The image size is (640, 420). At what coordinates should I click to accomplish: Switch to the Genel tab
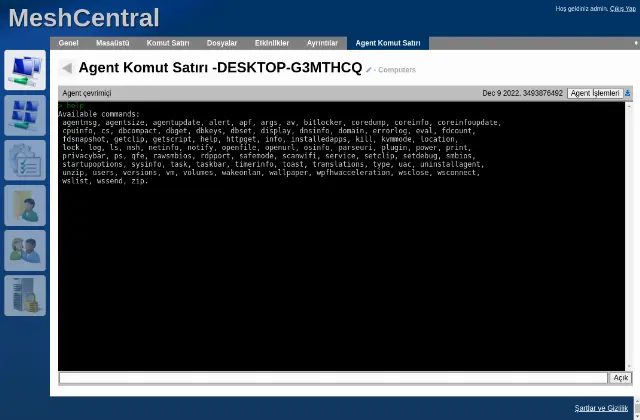(68, 43)
